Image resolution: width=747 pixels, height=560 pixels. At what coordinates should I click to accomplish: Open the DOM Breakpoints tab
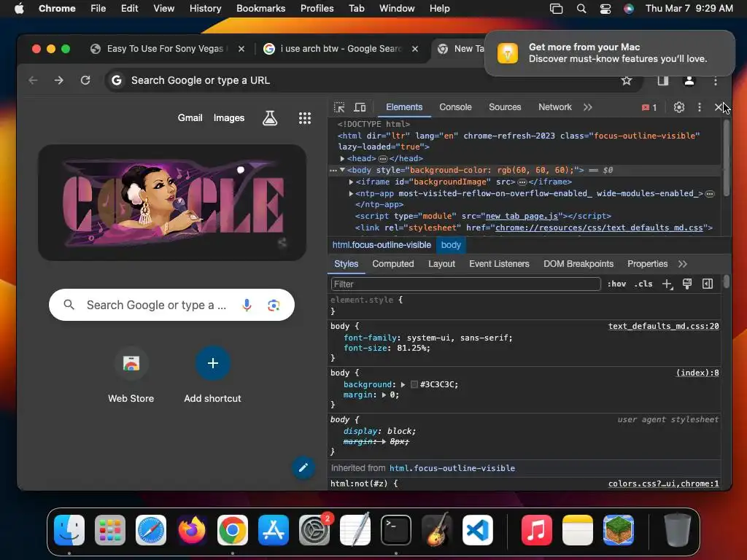click(x=578, y=264)
